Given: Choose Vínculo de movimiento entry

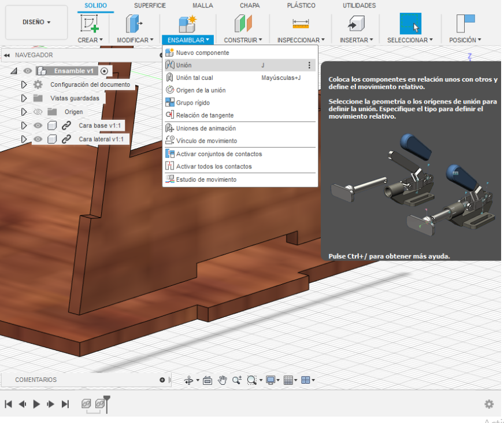Looking at the screenshot, I should [x=240, y=141].
